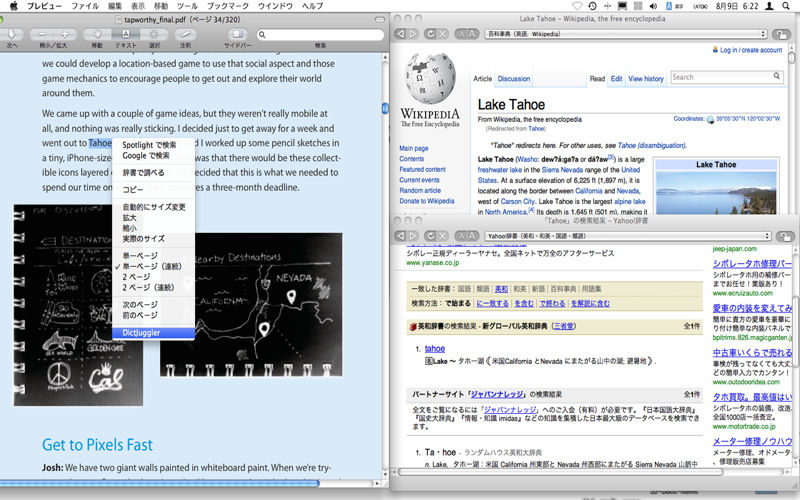800x500 pixels.
Task: Click the Preview toolbar search field
Action: 320,35
